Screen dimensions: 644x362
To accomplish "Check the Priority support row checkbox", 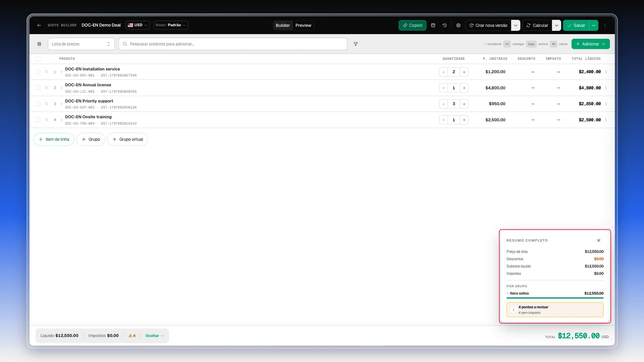I will (x=38, y=104).
